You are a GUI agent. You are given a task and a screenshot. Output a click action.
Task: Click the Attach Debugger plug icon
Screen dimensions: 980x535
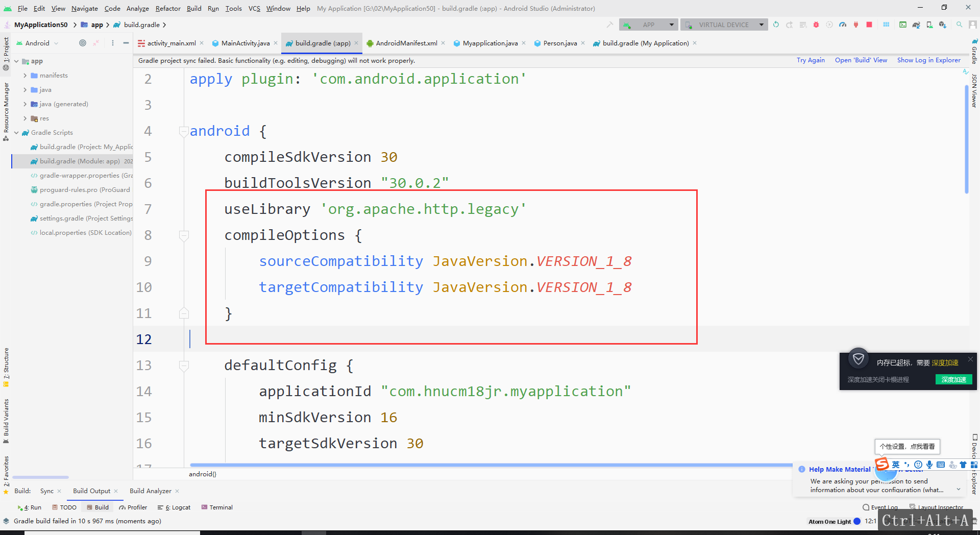pyautogui.click(x=856, y=25)
